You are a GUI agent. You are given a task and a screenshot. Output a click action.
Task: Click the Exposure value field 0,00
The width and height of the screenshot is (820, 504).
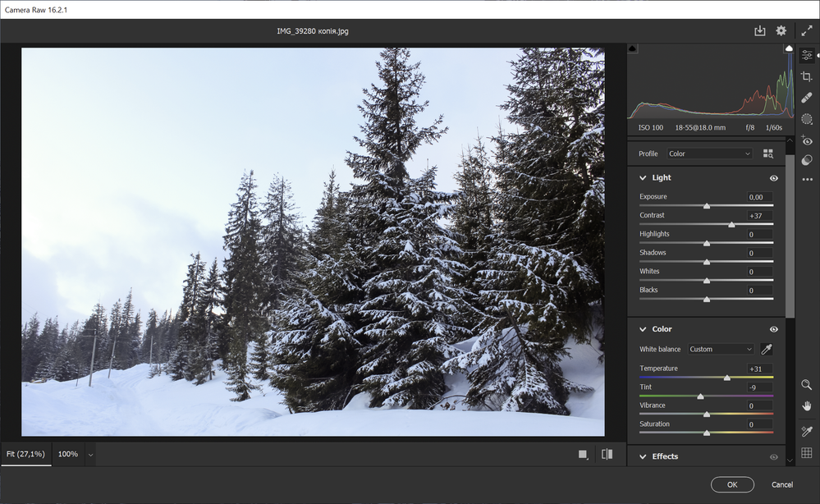[x=760, y=197]
